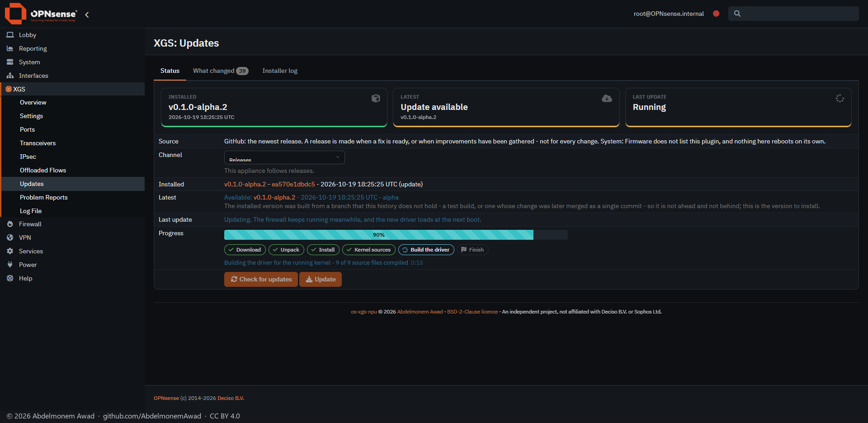
Task: Collapse the XGS menu section
Action: (x=72, y=89)
